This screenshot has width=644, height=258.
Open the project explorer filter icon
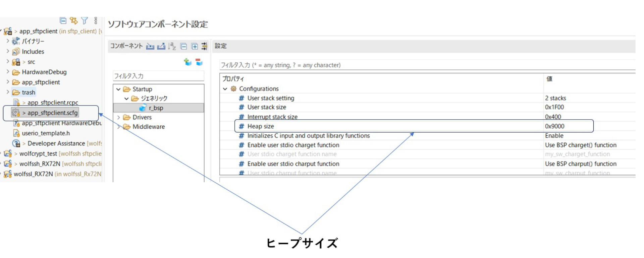click(85, 21)
